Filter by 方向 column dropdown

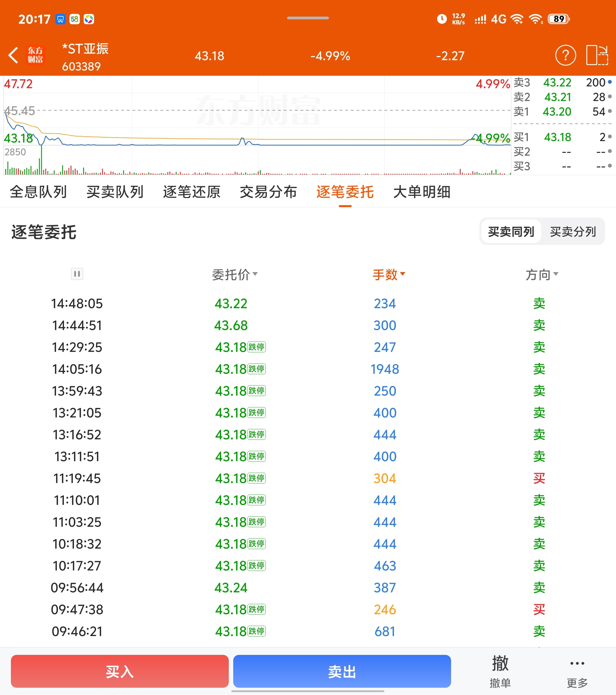point(542,275)
